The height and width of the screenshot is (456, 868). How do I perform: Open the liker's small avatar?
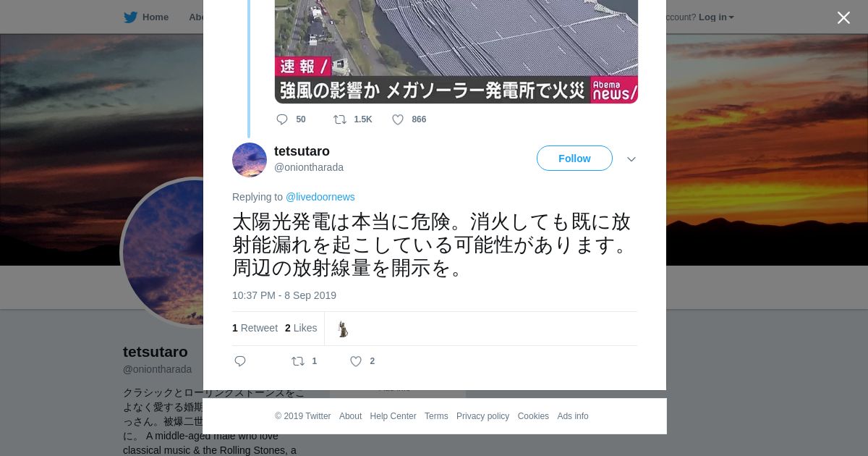point(342,329)
